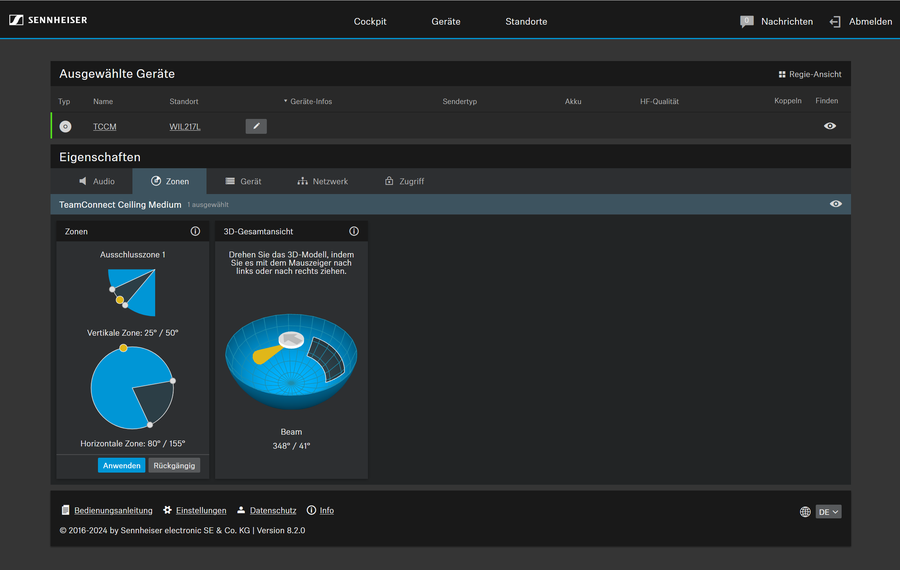Click the Bedienungsanleitung document icon
The width and height of the screenshot is (900, 570).
pos(65,510)
